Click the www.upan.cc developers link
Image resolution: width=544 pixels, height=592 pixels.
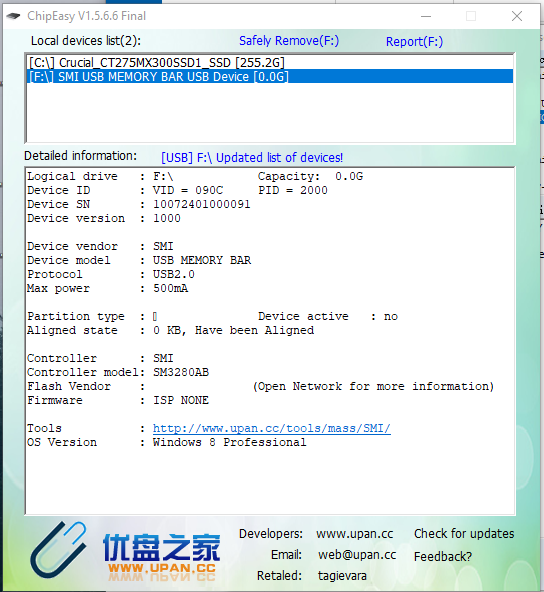point(354,534)
